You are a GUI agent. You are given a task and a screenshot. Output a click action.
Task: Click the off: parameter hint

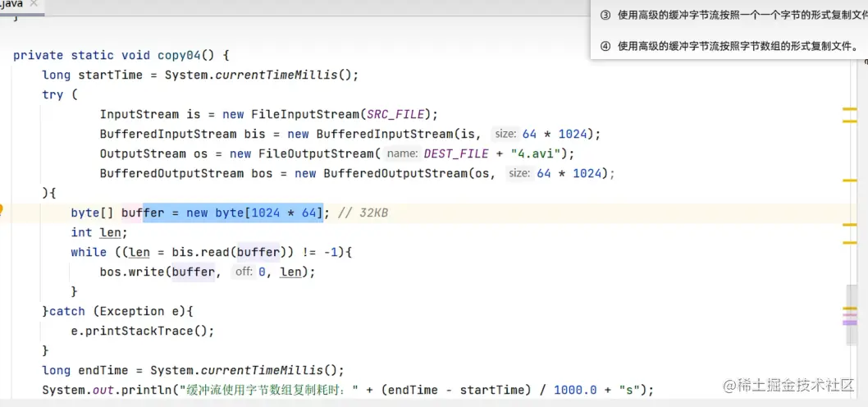click(244, 272)
